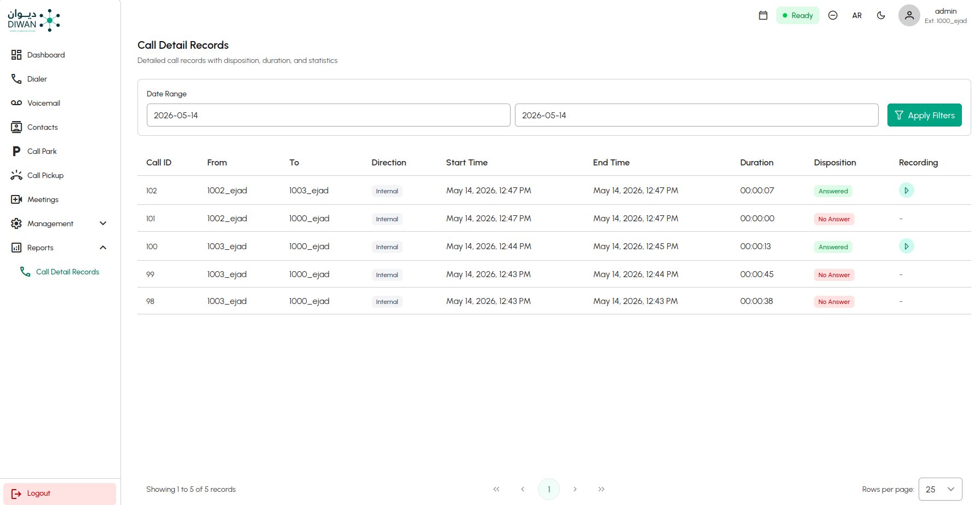980x505 pixels.
Task: Click the Call Park P icon
Action: click(x=16, y=151)
